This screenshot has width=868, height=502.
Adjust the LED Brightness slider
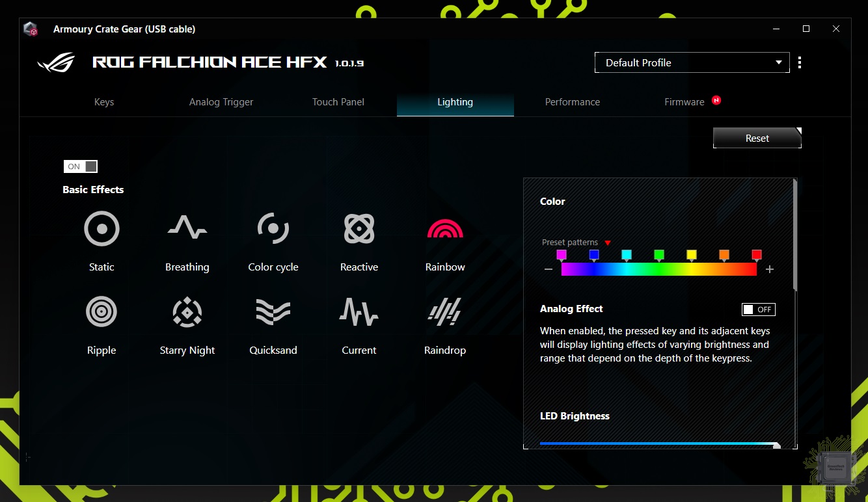[660, 444]
